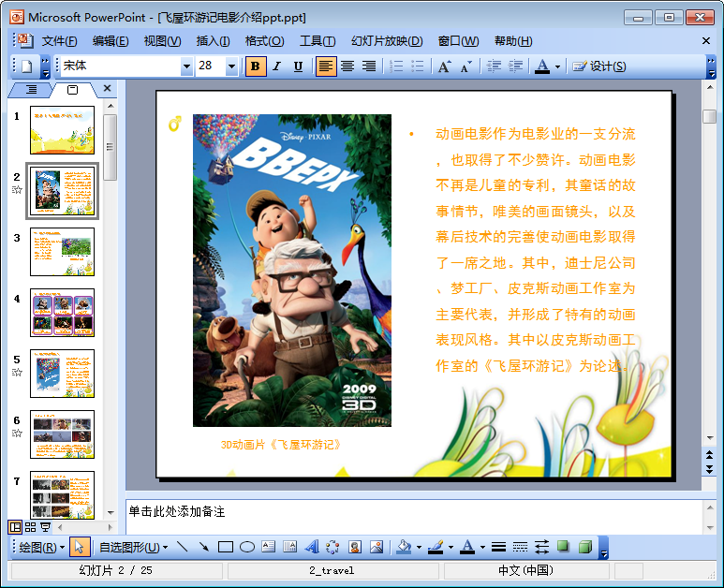Toggle Italic formatting
Viewport: 724px width, 588px height.
click(x=277, y=66)
